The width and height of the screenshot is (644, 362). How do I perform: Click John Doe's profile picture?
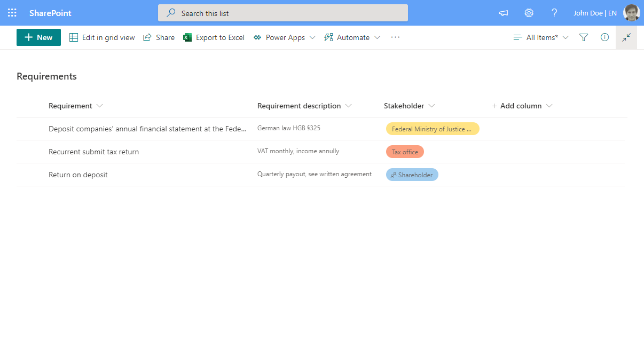tap(631, 13)
